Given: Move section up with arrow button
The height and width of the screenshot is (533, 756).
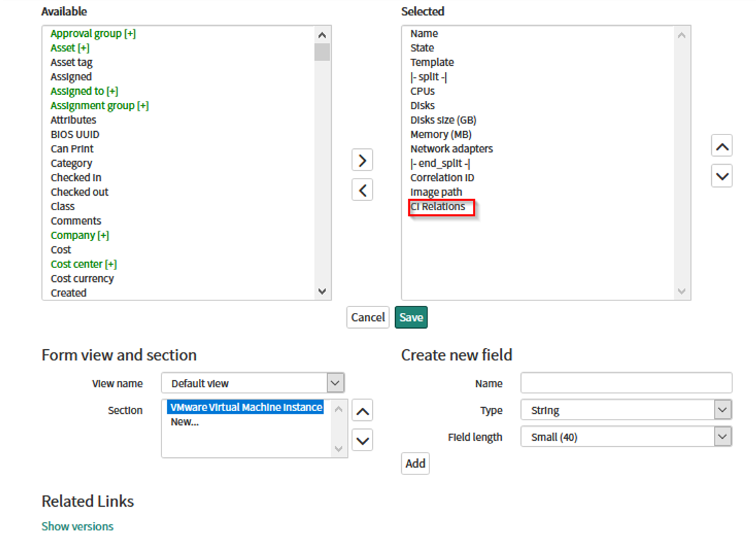Looking at the screenshot, I should pyautogui.click(x=362, y=412).
